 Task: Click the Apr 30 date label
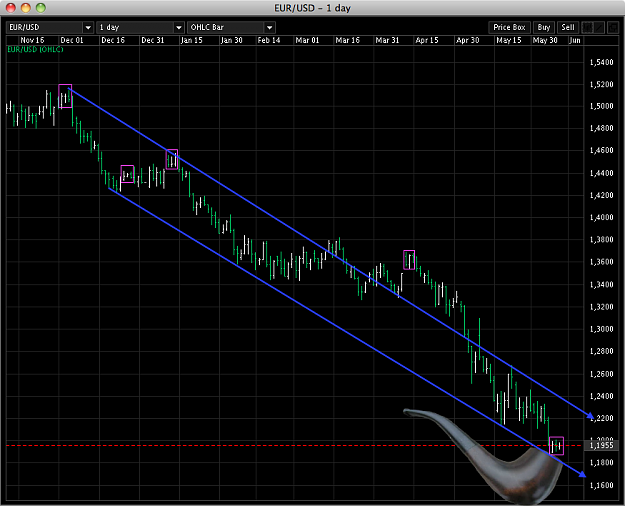(x=468, y=40)
